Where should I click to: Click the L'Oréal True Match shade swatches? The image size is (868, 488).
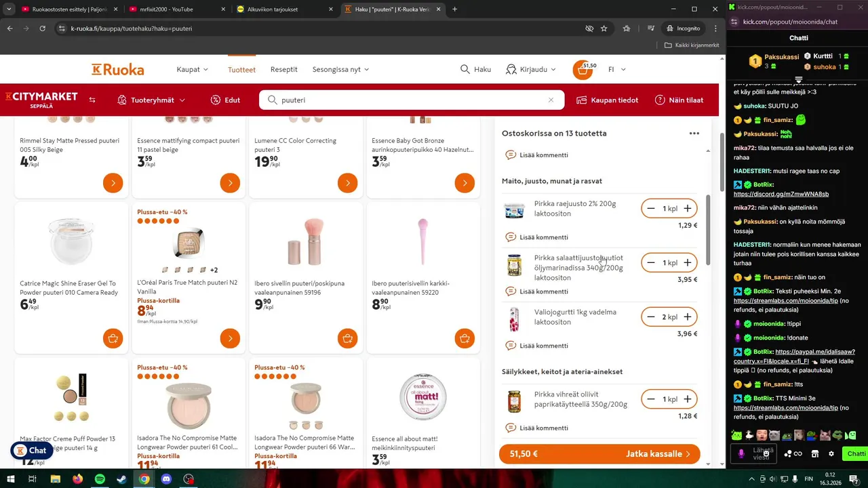190,270
